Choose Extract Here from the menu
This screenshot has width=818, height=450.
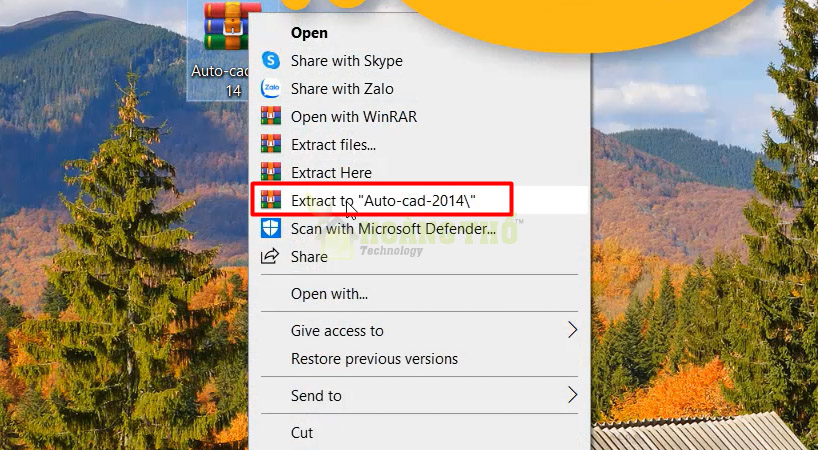pos(331,173)
